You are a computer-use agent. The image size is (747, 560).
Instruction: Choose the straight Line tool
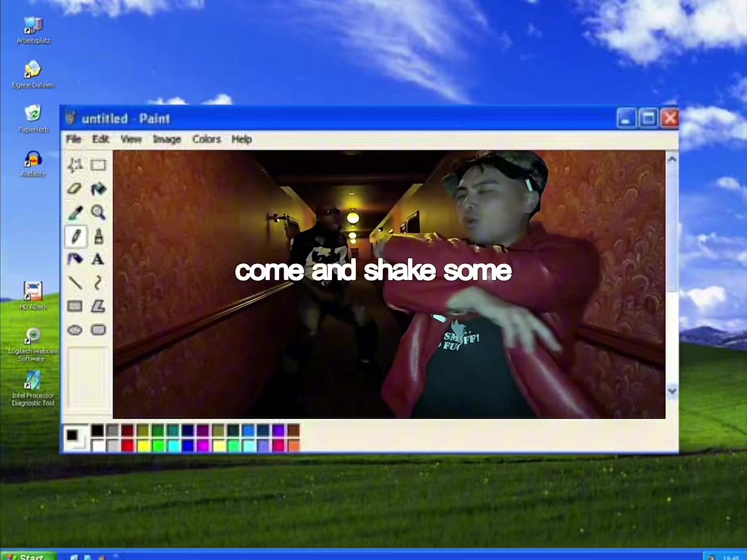[75, 283]
